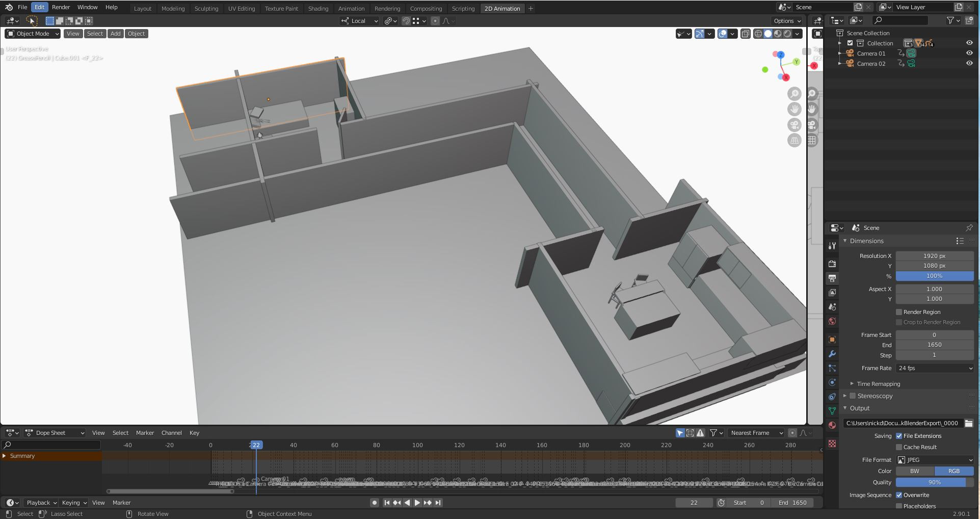The image size is (980, 519).
Task: Open the Object Data properties tab
Action: 832,411
